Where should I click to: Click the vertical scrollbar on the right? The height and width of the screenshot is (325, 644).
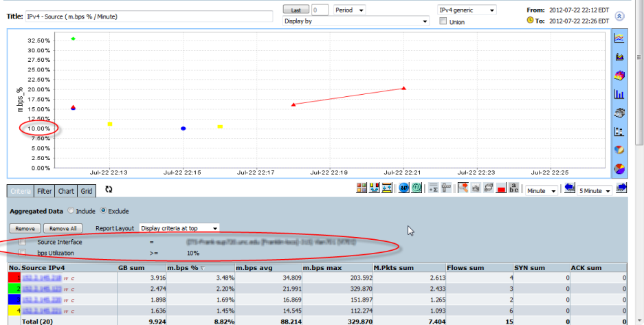click(x=639, y=72)
